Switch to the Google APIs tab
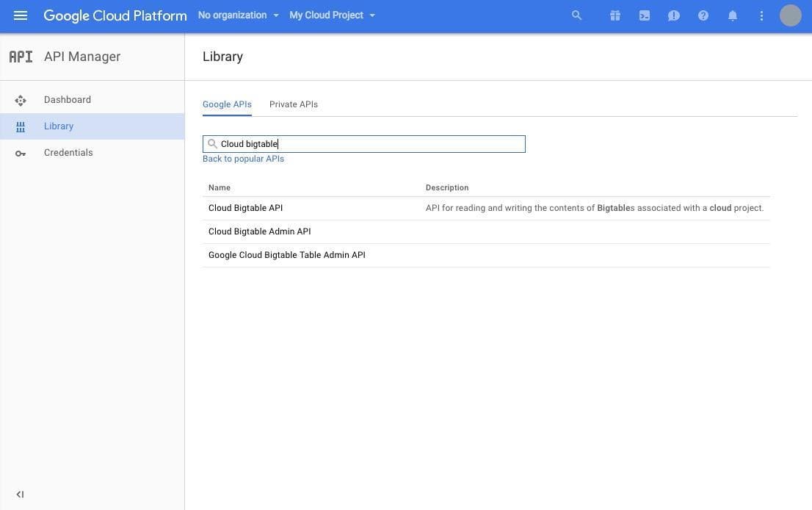812x510 pixels. click(227, 104)
